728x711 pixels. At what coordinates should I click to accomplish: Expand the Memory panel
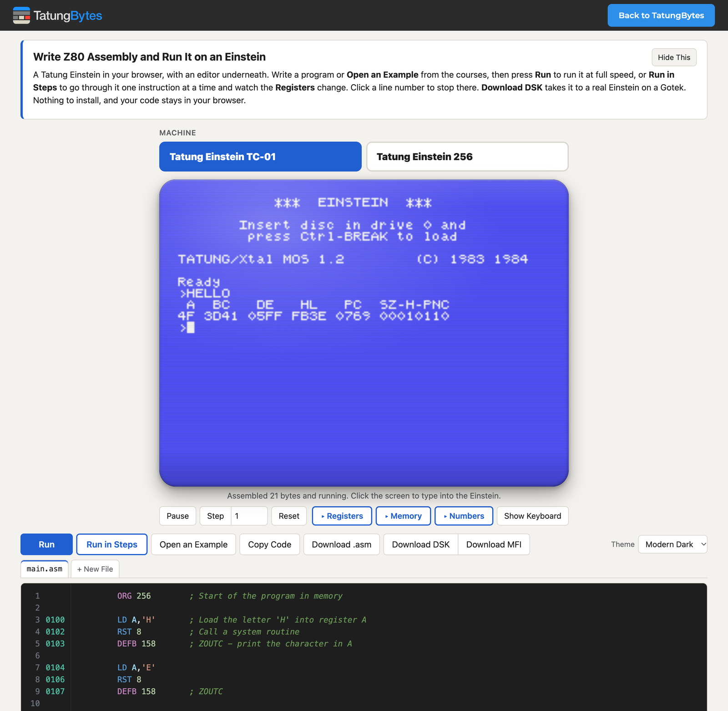(403, 516)
